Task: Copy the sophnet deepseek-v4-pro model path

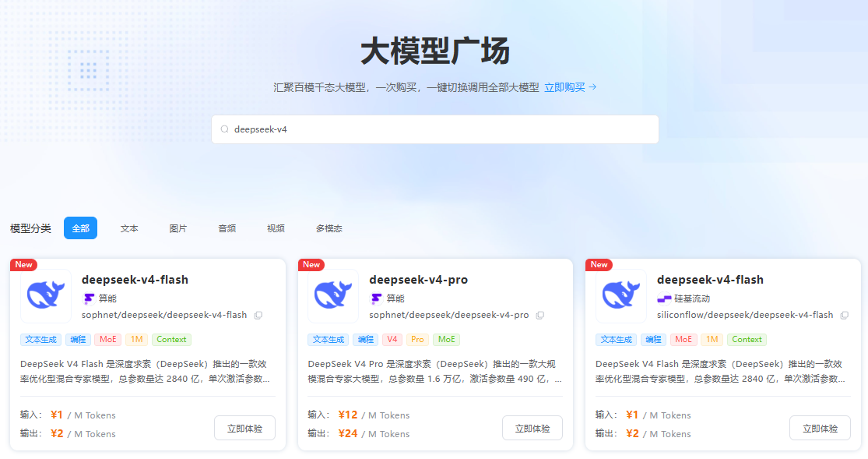Action: pyautogui.click(x=540, y=316)
